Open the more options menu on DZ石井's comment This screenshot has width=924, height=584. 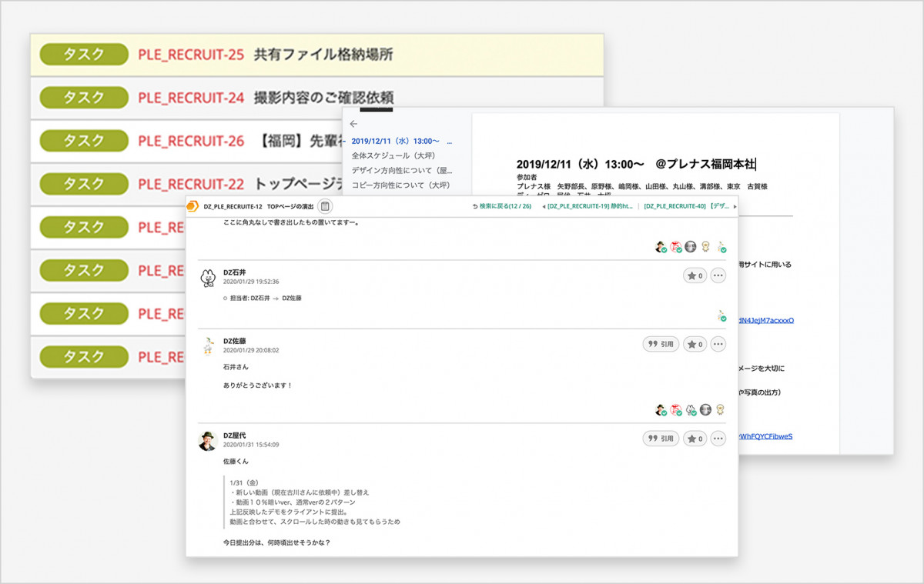(x=718, y=275)
